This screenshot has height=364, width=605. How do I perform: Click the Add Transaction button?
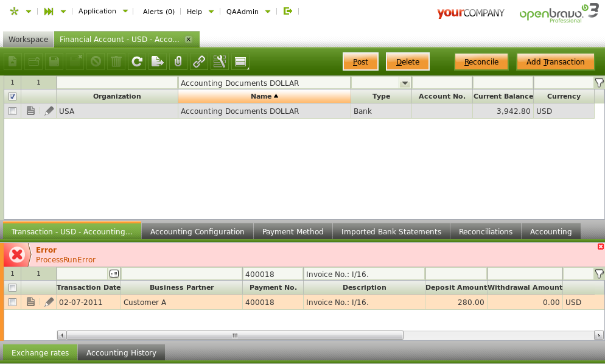[555, 61]
